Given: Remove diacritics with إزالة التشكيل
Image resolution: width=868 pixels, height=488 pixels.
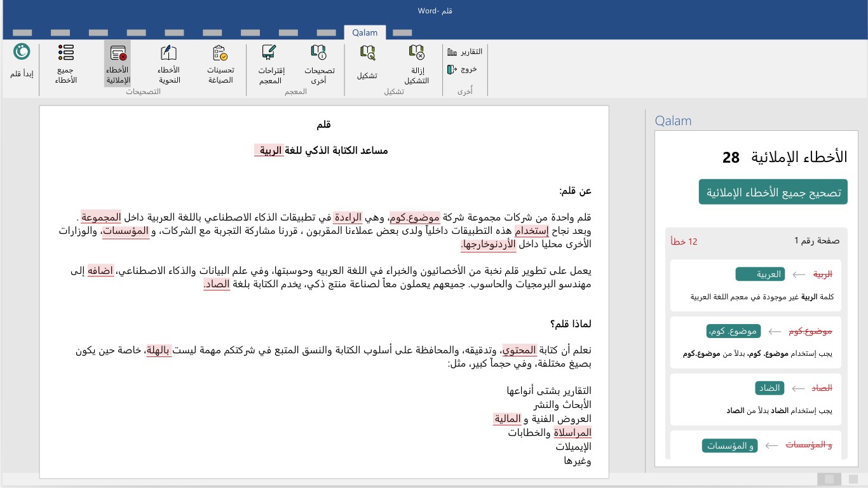Looking at the screenshot, I should pos(416,64).
